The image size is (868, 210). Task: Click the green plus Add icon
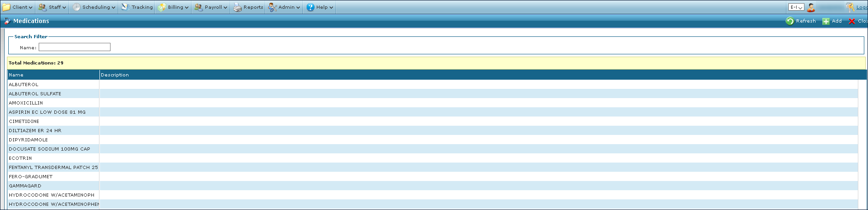point(826,21)
